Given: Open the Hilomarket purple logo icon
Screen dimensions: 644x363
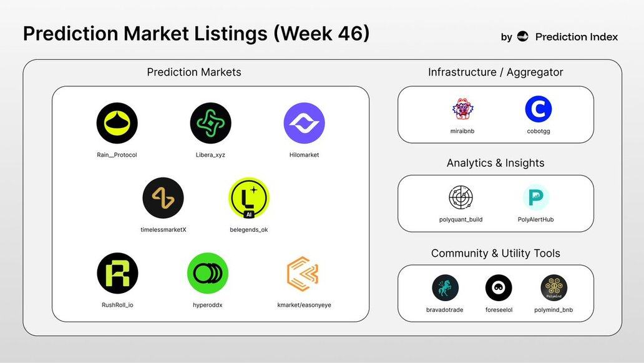Looking at the screenshot, I should (x=304, y=123).
